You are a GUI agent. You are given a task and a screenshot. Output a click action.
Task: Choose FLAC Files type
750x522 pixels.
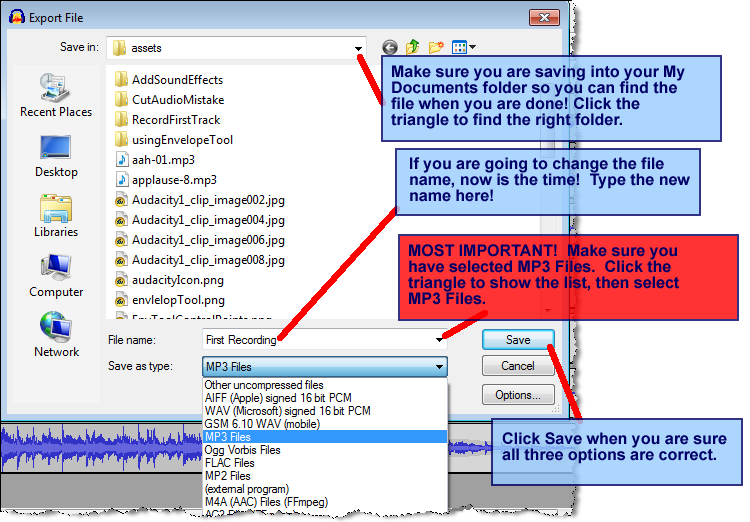click(325, 463)
